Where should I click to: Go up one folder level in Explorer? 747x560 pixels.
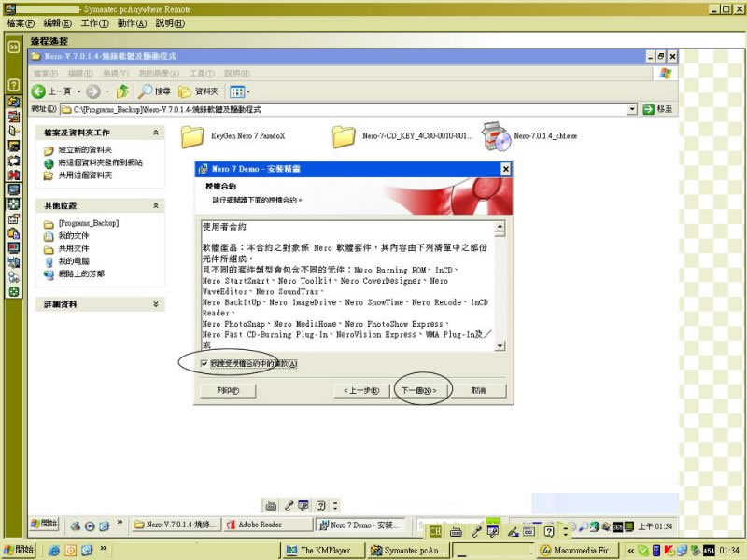pos(122,91)
